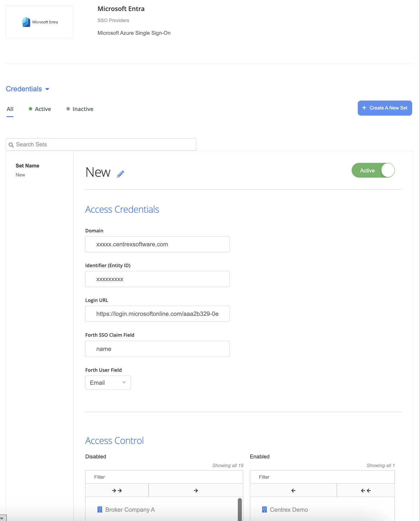Screen dimensions: 420x521
Task: Click the Access Credentials heading
Action: [122, 209]
